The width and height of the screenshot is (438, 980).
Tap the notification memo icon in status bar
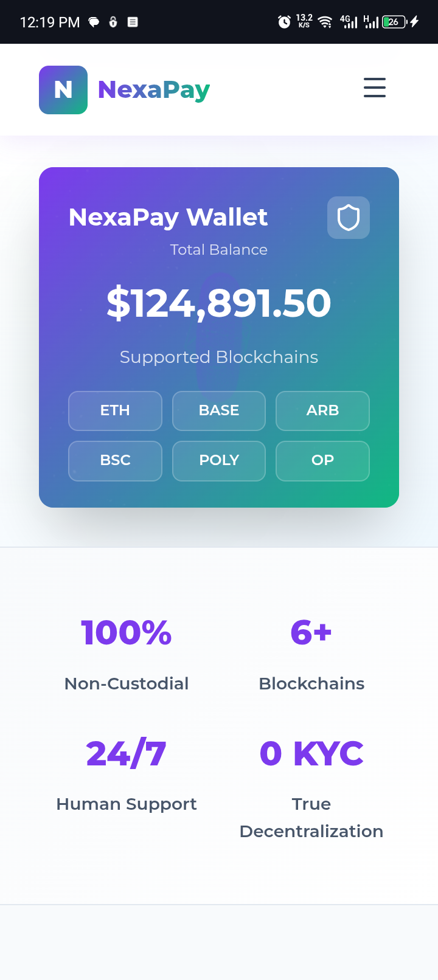131,22
